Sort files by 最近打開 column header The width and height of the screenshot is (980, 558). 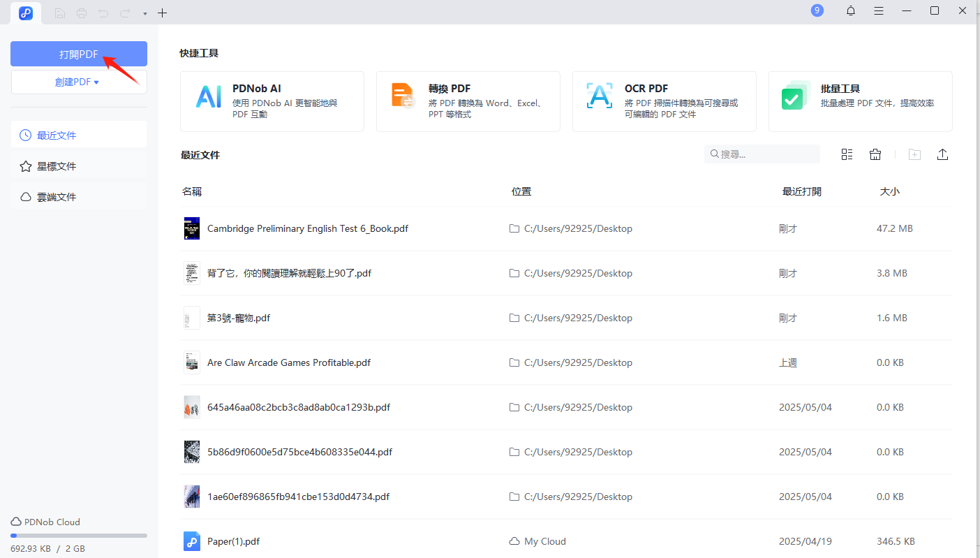(801, 191)
